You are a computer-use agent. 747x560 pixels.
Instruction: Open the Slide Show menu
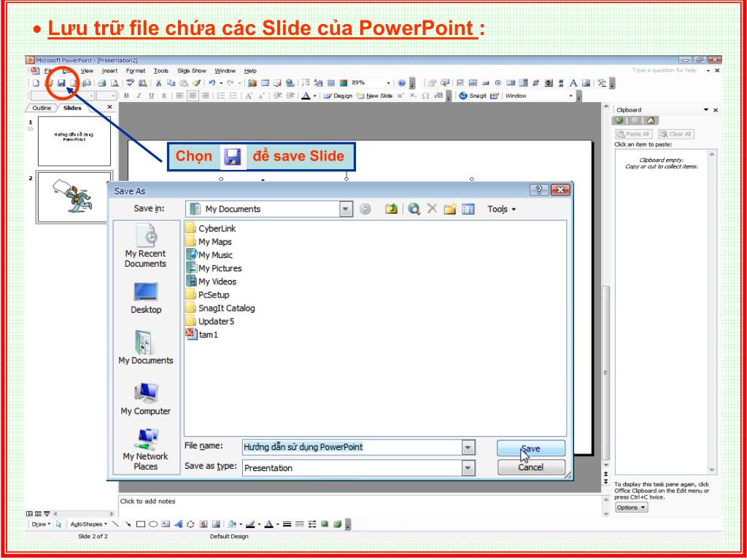click(x=192, y=71)
